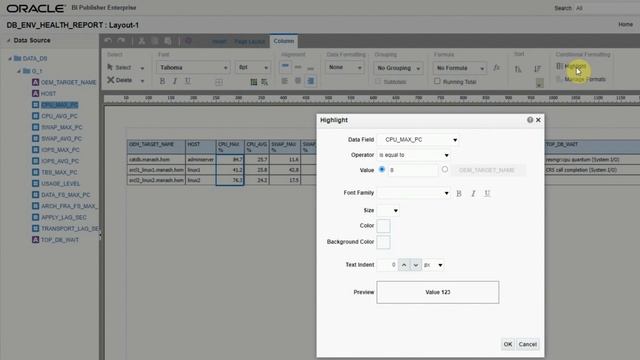640x360 pixels.
Task: Set vertical alignment to bottom
Action: click(311, 68)
